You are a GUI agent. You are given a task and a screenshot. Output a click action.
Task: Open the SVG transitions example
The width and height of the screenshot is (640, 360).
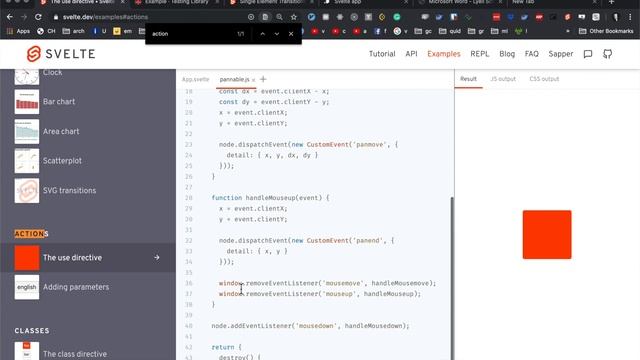click(x=88, y=191)
